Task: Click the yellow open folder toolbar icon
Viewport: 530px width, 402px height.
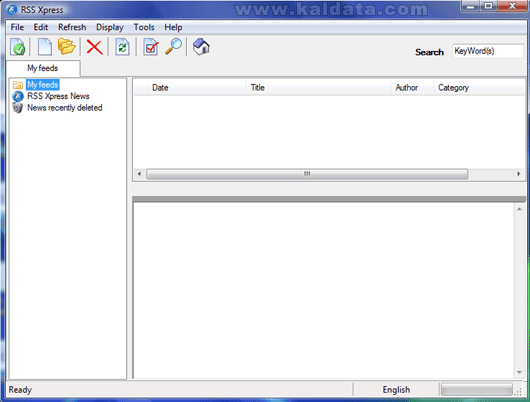Action: pyautogui.click(x=66, y=47)
